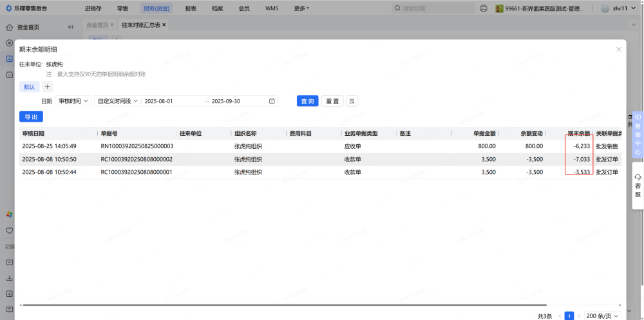
Task: Click the 导出 export button
Action: 31,117
